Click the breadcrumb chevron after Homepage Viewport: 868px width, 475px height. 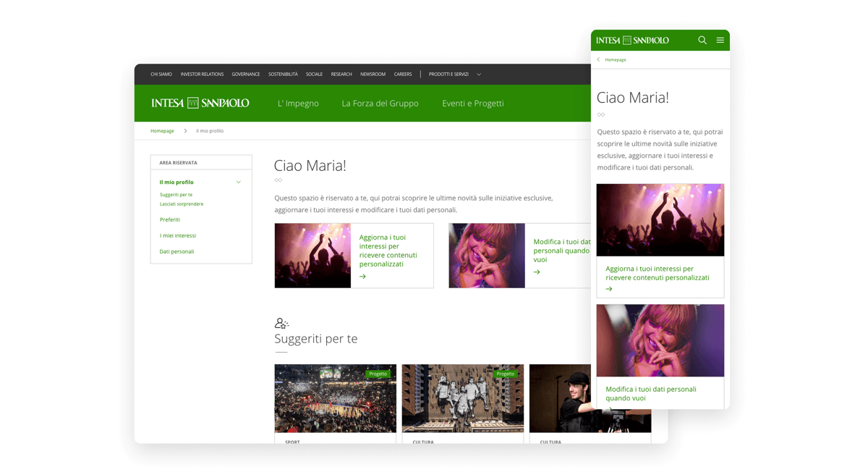tap(185, 131)
